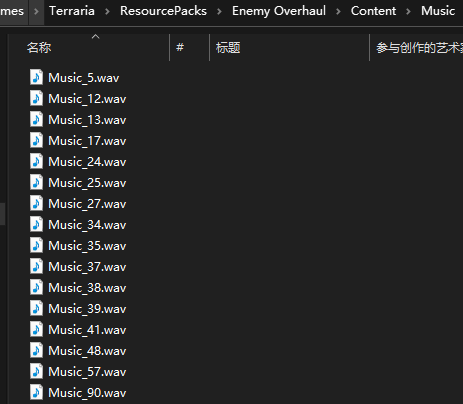This screenshot has height=404, width=463.
Task: Click the Music_39.wav audio file icon
Action: 36,309
